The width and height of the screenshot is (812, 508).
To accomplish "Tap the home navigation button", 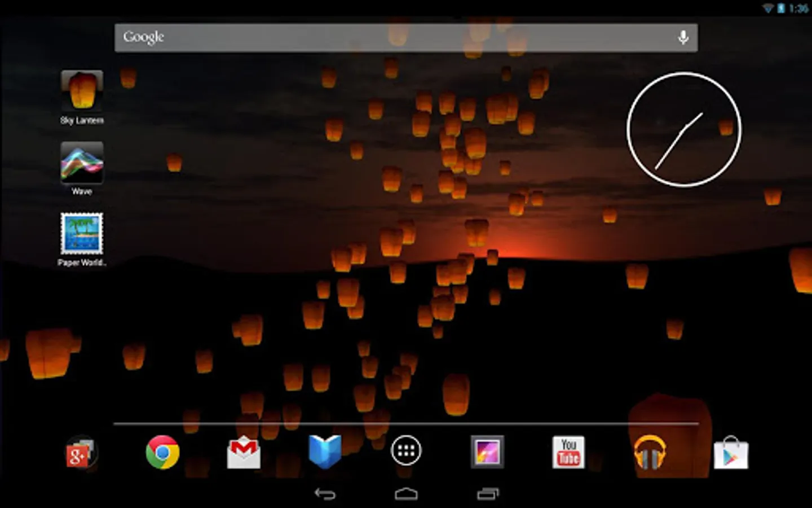I will pos(406,494).
